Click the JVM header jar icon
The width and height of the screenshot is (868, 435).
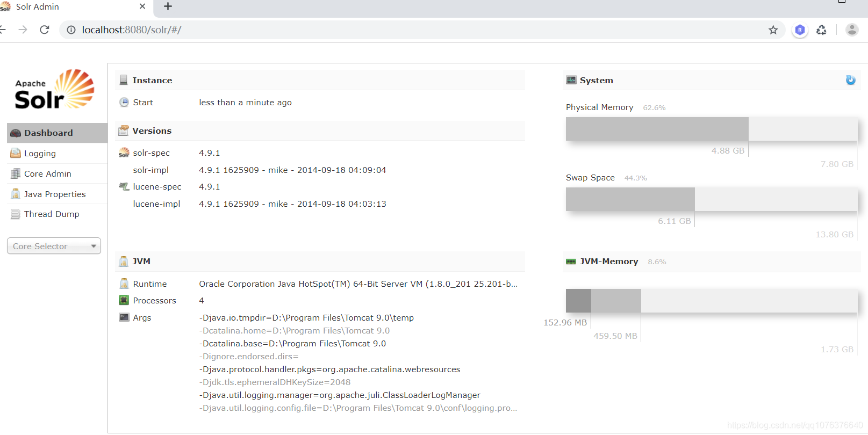click(x=124, y=262)
